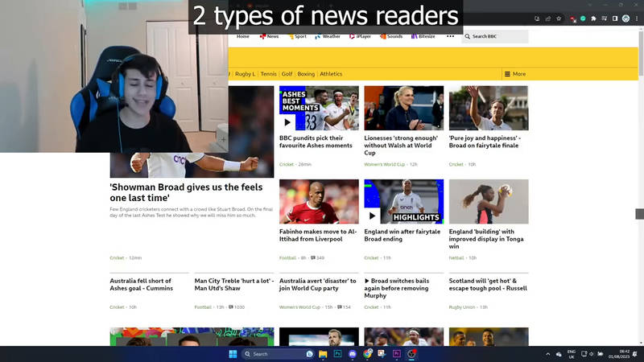Viewport: 644px width, 362px height.
Task: Click the Search BBC magnifier icon
Action: coord(468,36)
